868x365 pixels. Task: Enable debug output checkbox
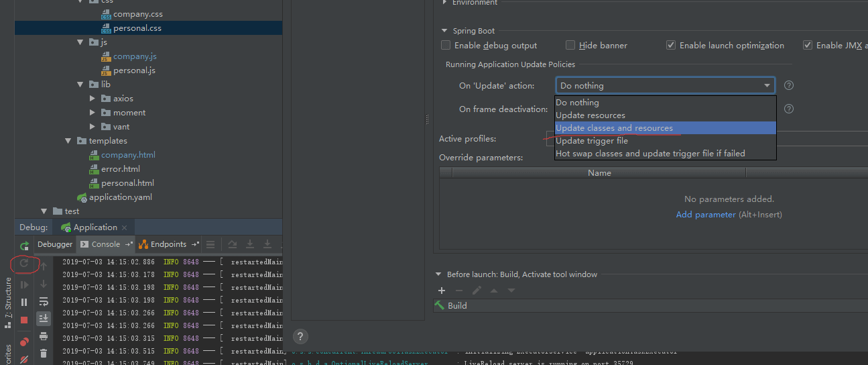point(446,46)
